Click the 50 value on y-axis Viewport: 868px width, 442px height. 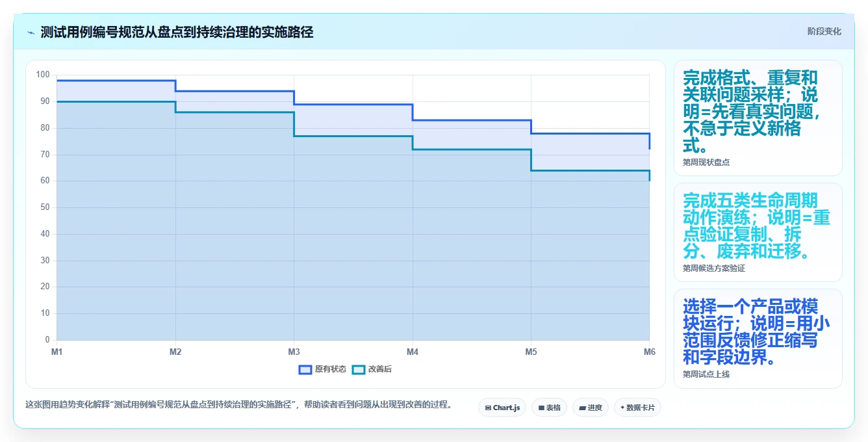45,207
